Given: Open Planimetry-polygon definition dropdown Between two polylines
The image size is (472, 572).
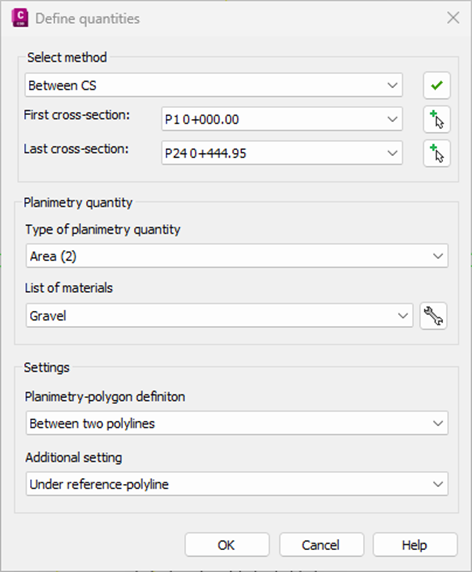Looking at the screenshot, I should pos(237,423).
